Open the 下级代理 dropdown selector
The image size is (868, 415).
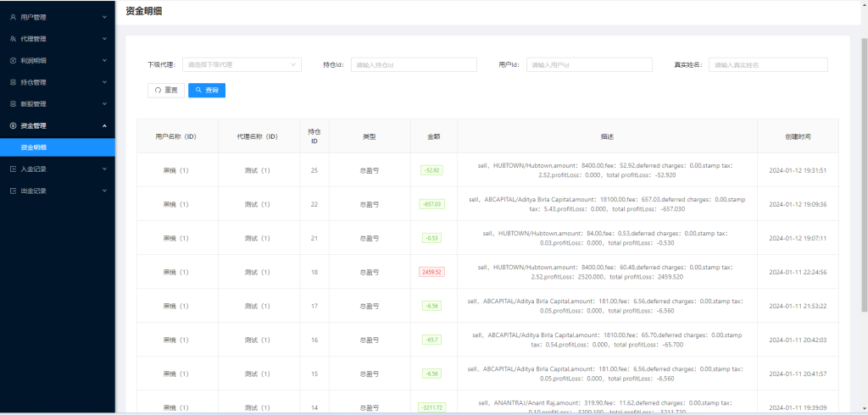tap(242, 64)
